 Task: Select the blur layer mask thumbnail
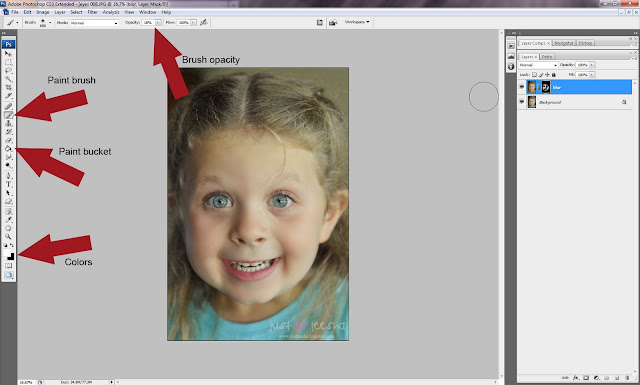point(546,87)
